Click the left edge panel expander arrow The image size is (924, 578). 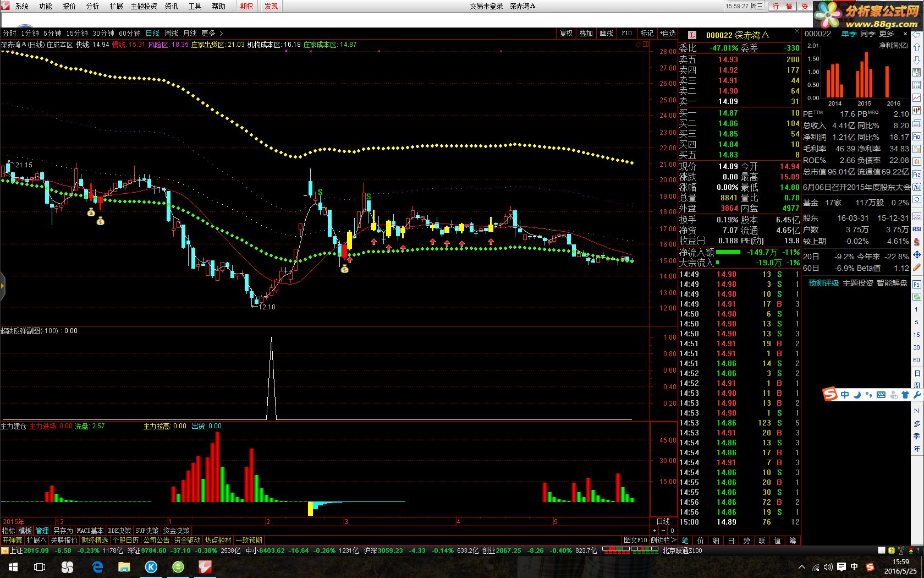coord(2,286)
